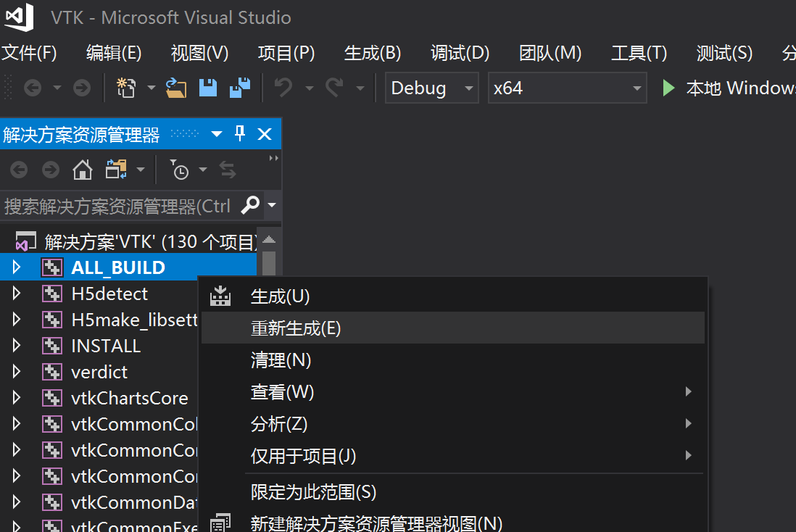The height and width of the screenshot is (532, 796).
Task: Click the Pending Changes Filter icon
Action: click(181, 169)
